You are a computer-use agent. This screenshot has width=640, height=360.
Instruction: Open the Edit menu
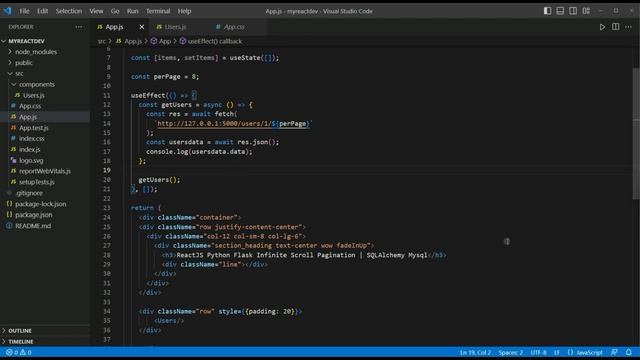pyautogui.click(x=42, y=11)
